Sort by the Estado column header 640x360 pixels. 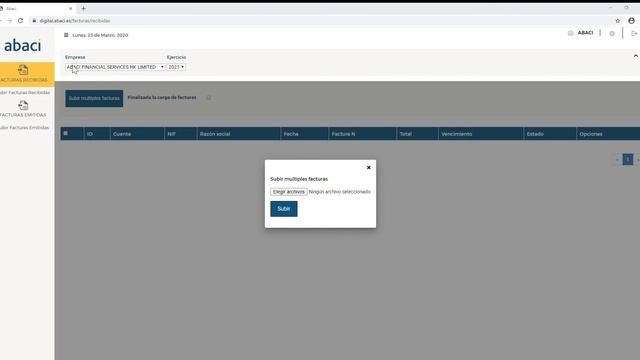coord(535,134)
